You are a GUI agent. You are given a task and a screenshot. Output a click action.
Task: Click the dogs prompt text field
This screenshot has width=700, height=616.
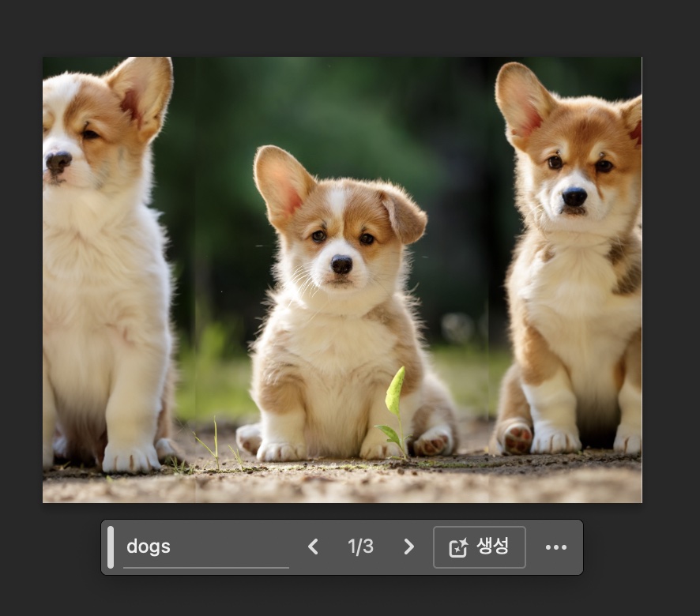pos(205,547)
